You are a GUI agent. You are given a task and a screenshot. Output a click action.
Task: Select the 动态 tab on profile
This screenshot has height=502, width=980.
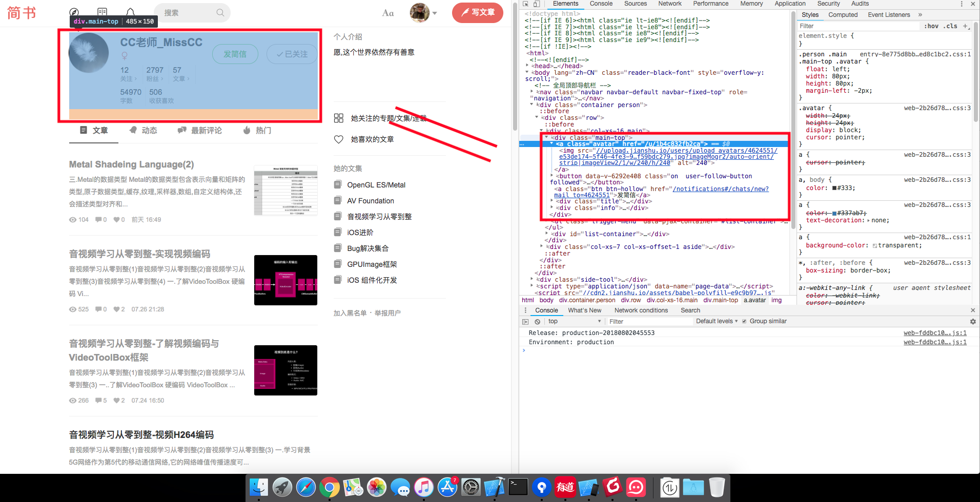(144, 131)
